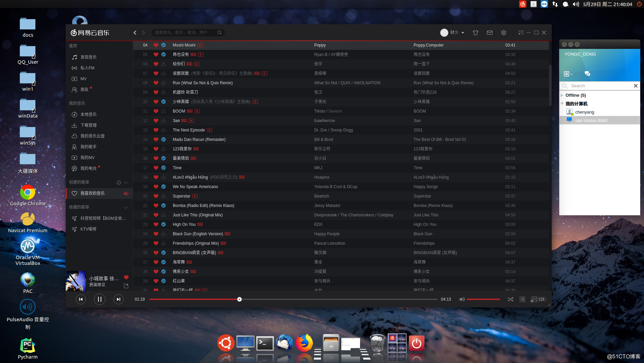
Task: Play MV for Superstar
Action: [x=195, y=196]
